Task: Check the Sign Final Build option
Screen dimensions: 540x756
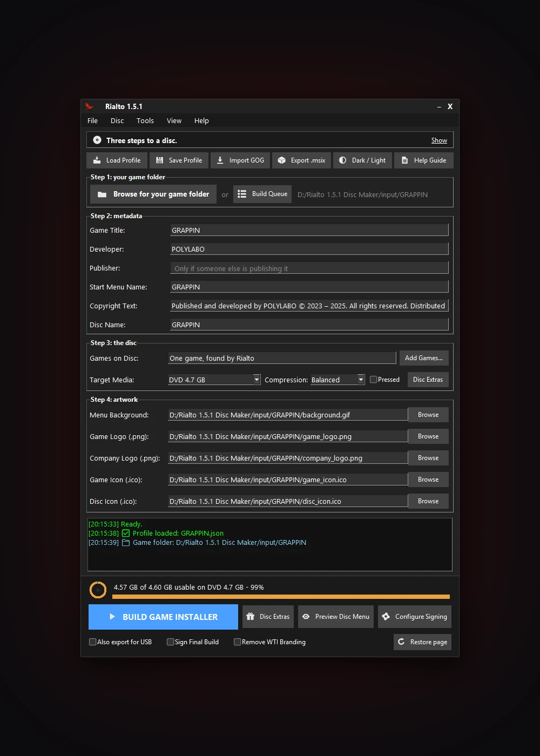Action: (x=170, y=642)
